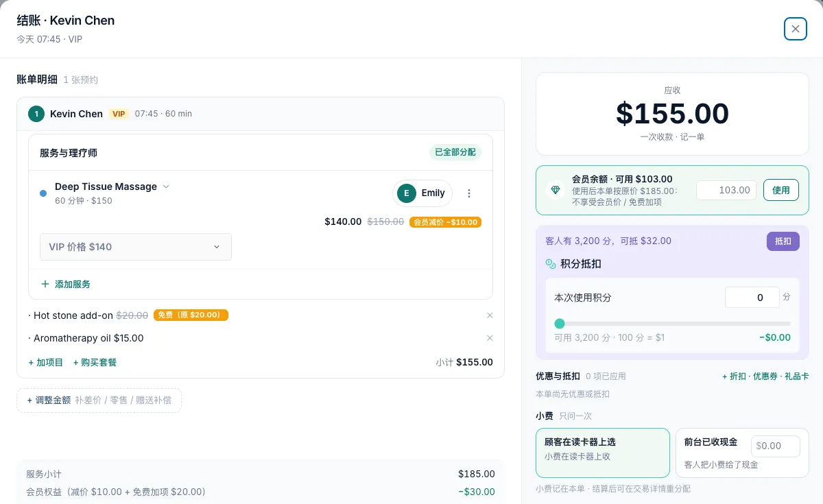This screenshot has height=504, width=823.
Task: Click the $155.00 amount due
Action: 672,114
